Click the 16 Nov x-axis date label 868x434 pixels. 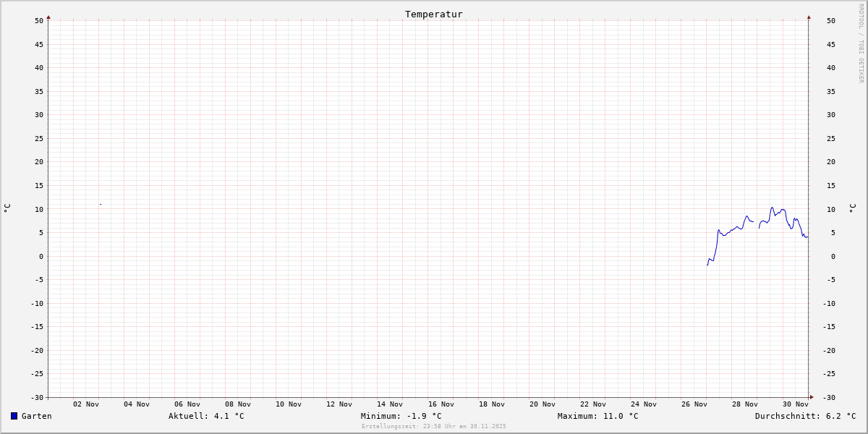[x=441, y=404]
